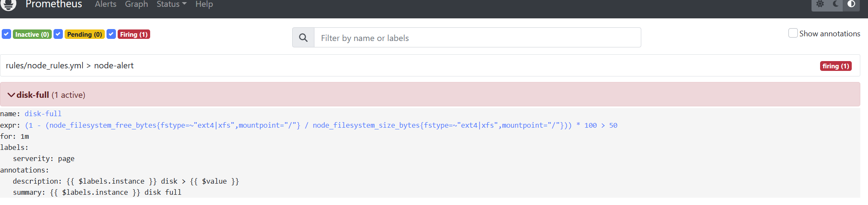Select the light theme sun icon
Viewport: 868px width, 205px height.
pos(820,4)
